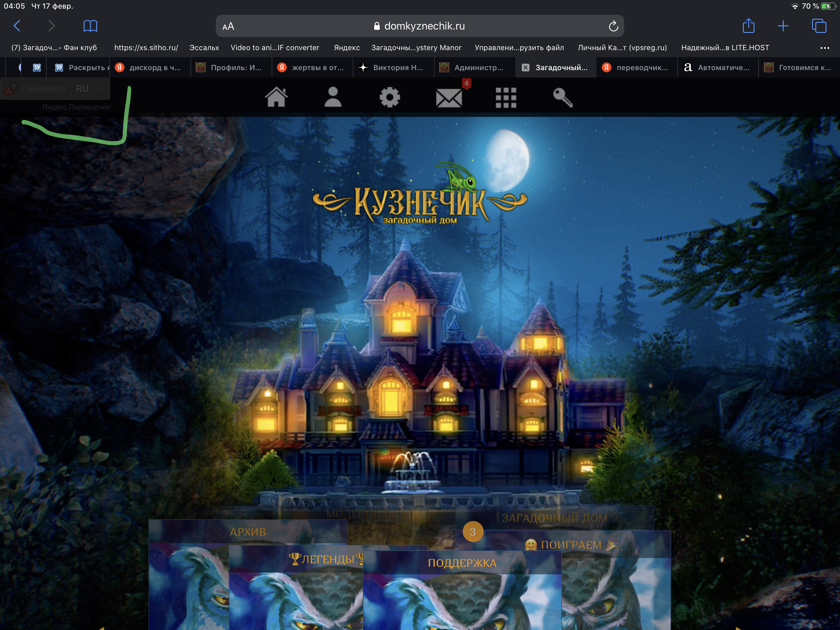Open Video to ani...IF converter bookmark
Image resolution: width=840 pixels, height=630 pixels.
(x=275, y=48)
